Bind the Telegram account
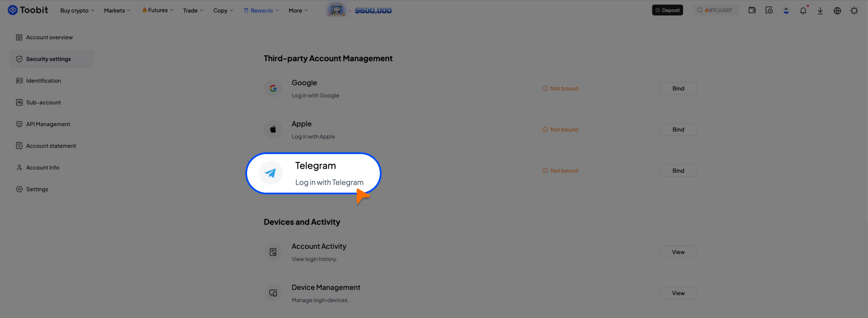This screenshot has width=868, height=318. (678, 170)
